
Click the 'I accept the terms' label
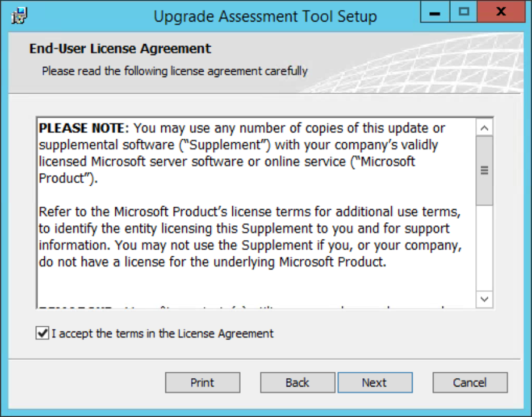coord(162,334)
